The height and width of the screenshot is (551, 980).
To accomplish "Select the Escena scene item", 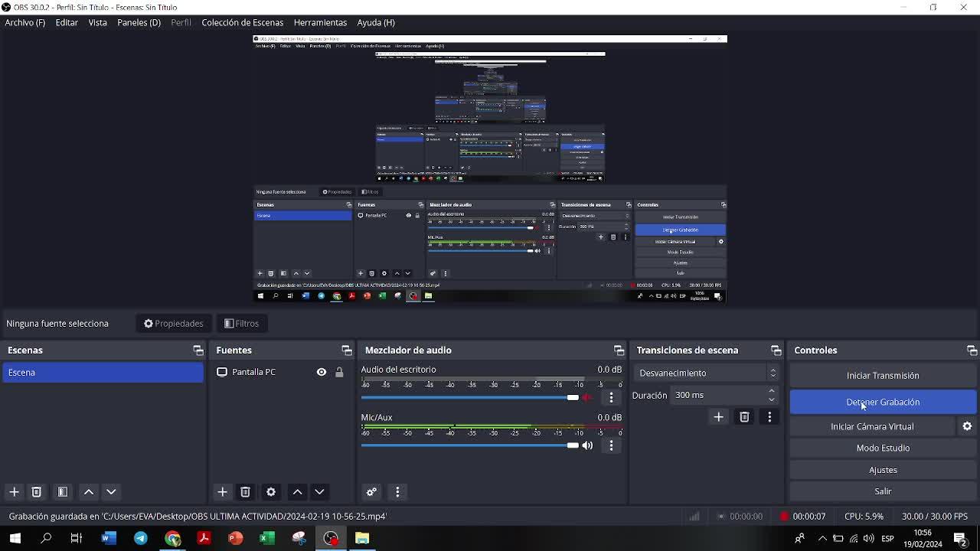I will 103,372.
